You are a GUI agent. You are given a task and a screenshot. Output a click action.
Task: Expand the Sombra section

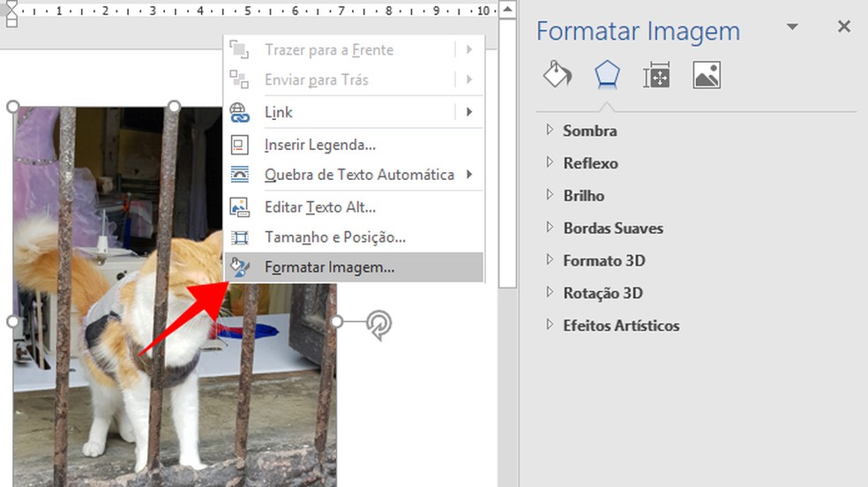(589, 131)
